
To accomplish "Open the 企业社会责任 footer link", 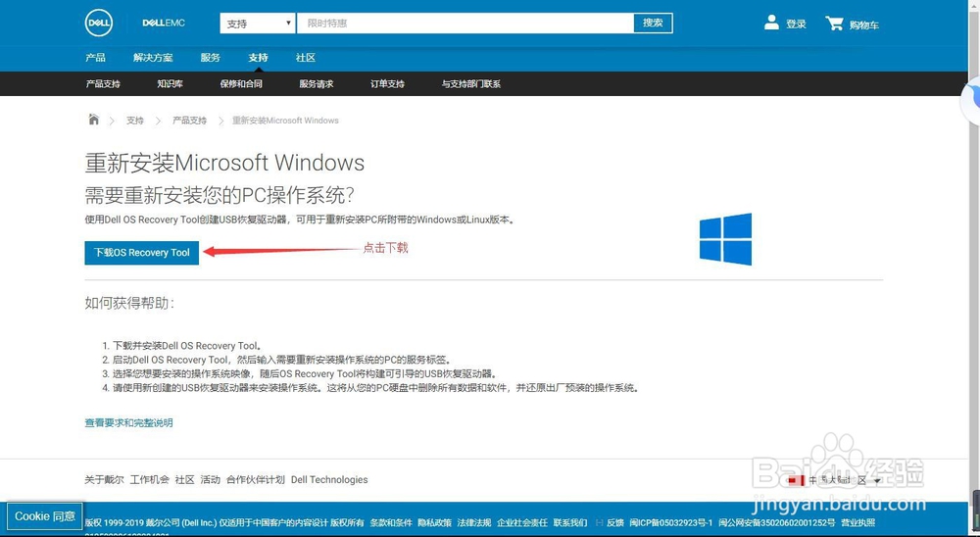I will tap(522, 522).
